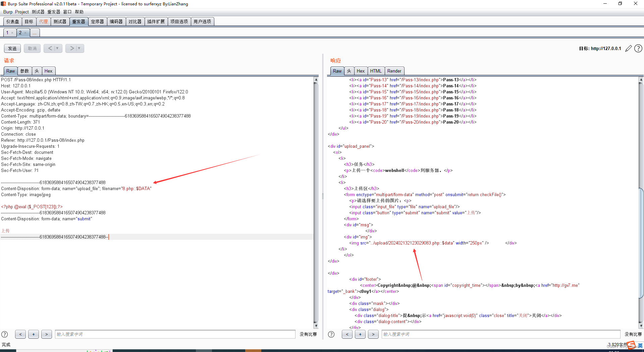Select the response Raw tab
The height and width of the screenshot is (352, 644).
pos(337,71)
